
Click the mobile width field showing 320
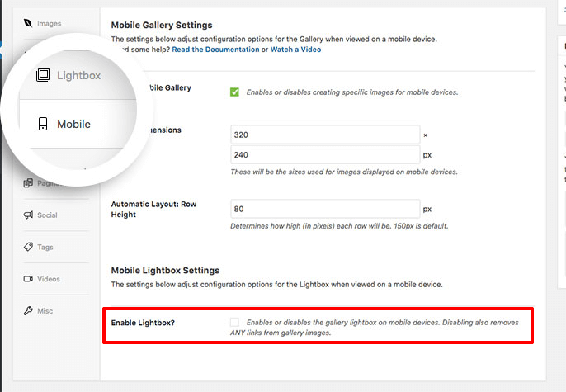325,135
